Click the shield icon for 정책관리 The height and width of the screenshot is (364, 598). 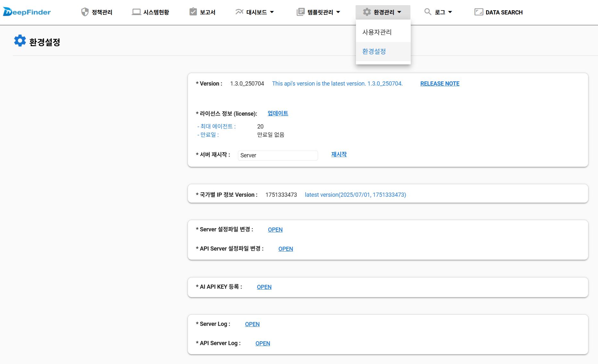85,12
